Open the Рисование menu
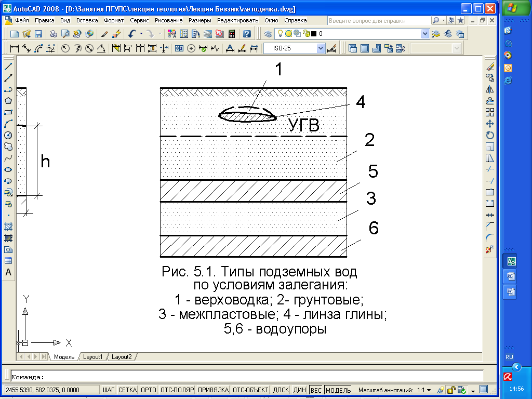 click(169, 20)
